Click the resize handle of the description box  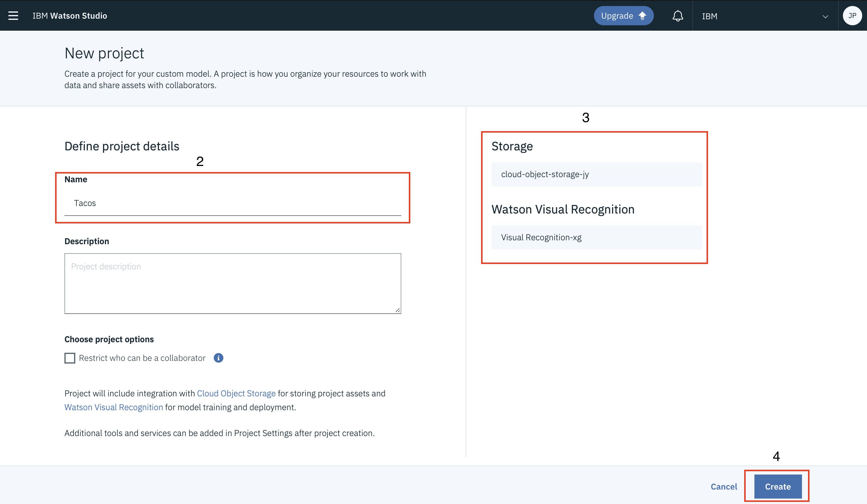[x=398, y=310]
